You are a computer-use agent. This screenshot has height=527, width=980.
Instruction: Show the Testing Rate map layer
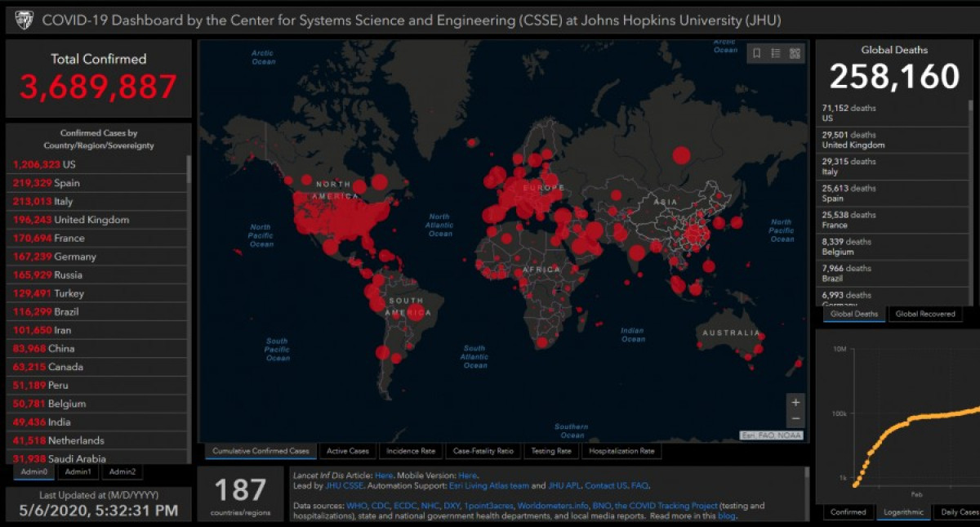pos(551,451)
